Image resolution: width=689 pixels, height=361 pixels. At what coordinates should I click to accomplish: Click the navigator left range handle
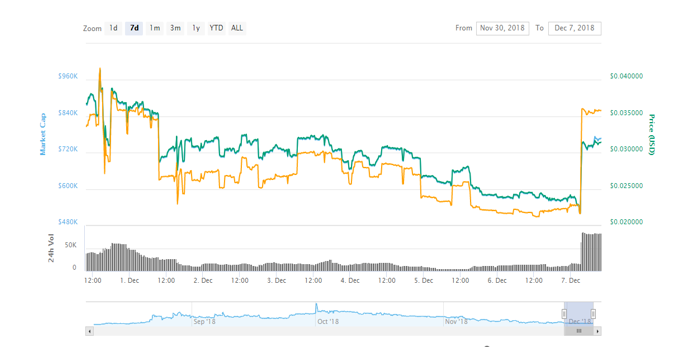564,314
